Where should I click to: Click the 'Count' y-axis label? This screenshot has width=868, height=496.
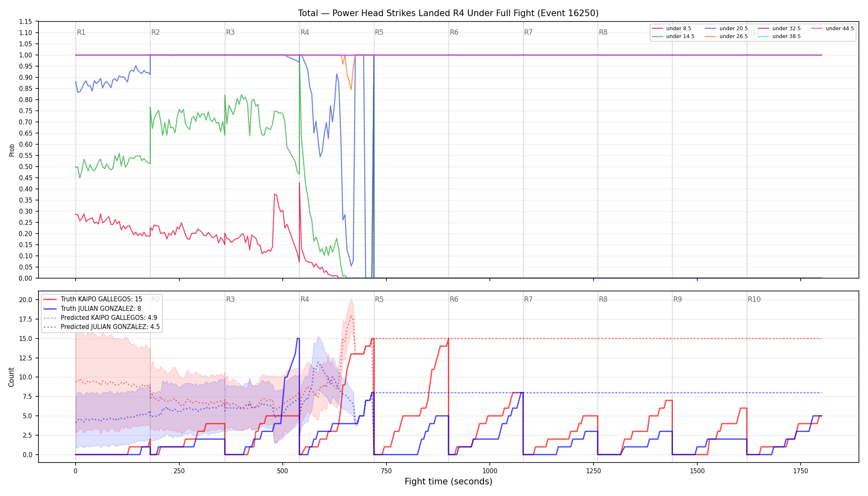click(11, 377)
